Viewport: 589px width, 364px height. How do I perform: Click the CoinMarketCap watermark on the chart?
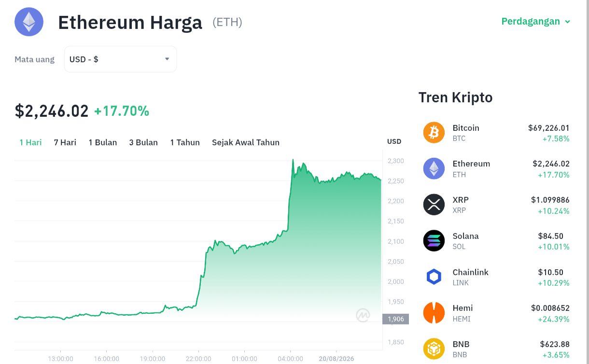(363, 315)
